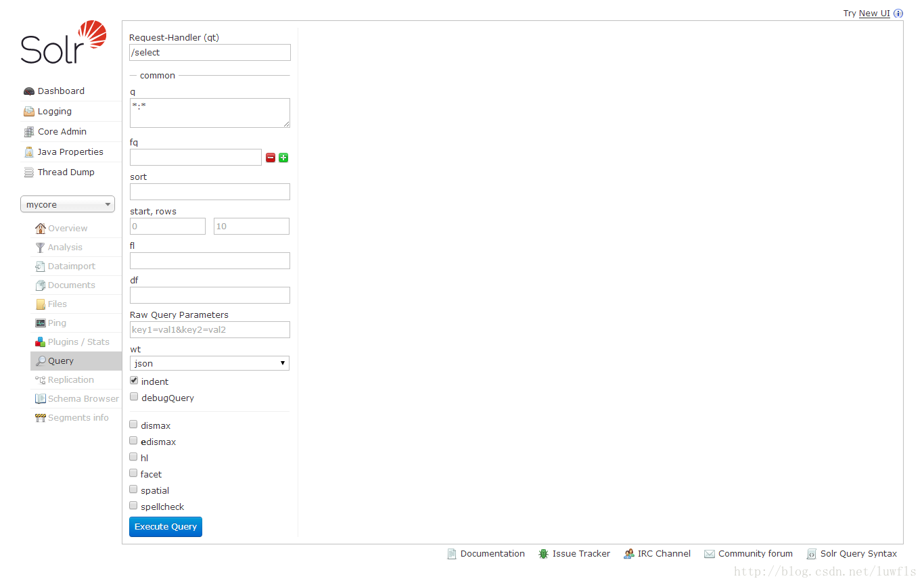This screenshot has width=924, height=585.
Task: Click the Ping monitor icon
Action: tap(41, 323)
